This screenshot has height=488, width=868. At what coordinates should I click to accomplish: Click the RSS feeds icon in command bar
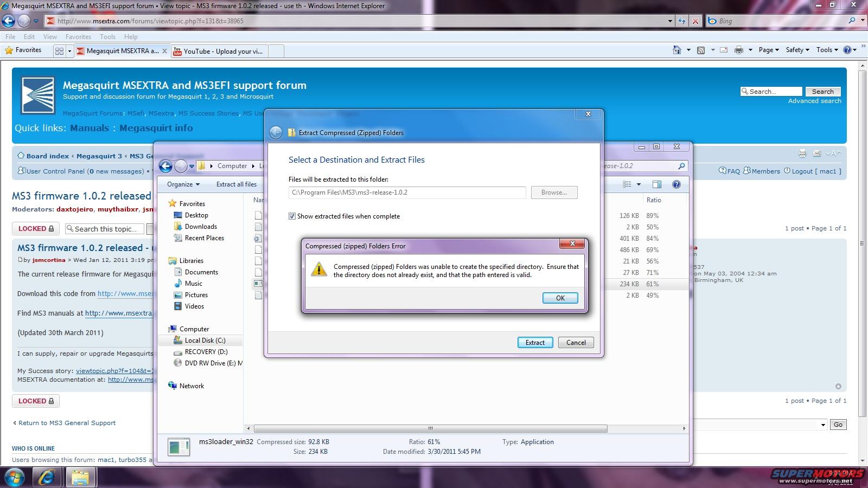pos(701,50)
